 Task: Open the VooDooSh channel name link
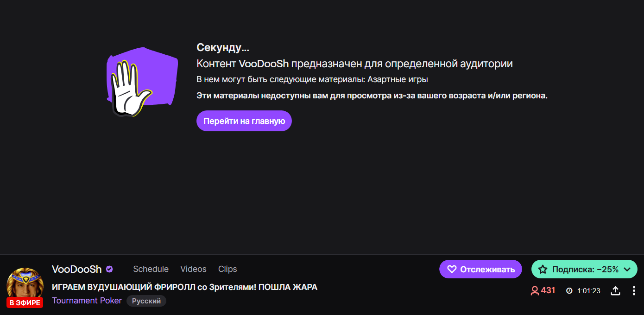[77, 269]
